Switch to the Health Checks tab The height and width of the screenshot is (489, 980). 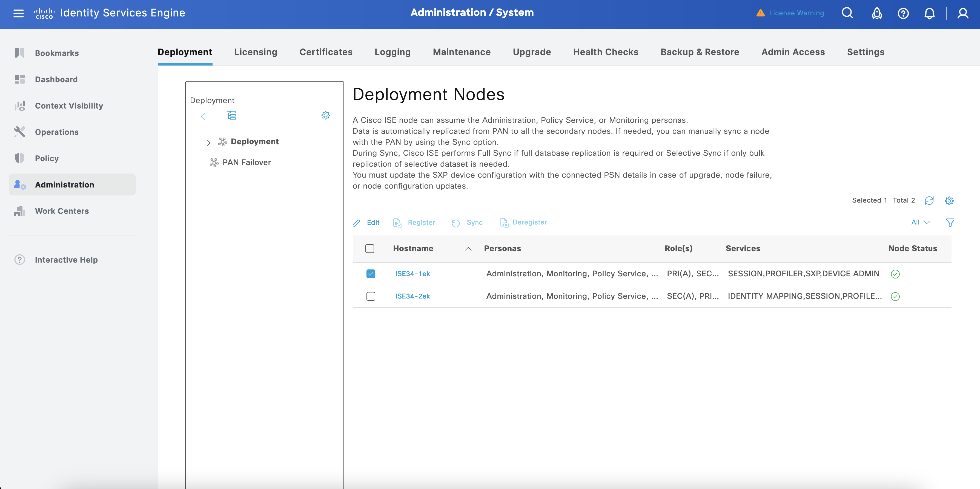[x=606, y=52]
